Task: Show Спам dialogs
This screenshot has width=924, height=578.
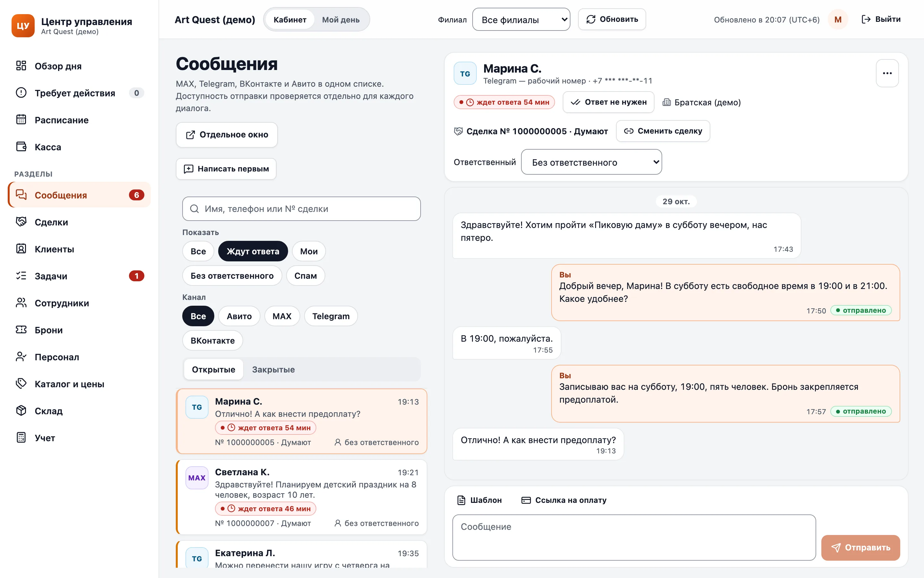Action: tap(305, 276)
